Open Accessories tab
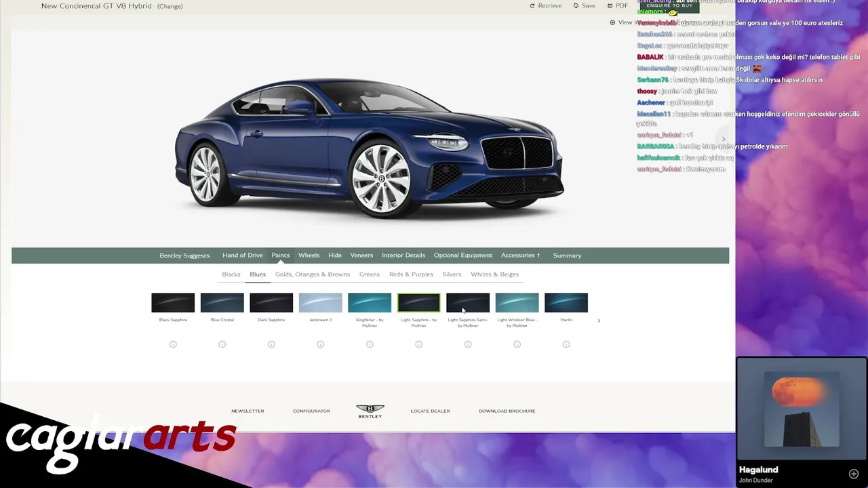Viewport: 868px width, 488px height. click(521, 256)
